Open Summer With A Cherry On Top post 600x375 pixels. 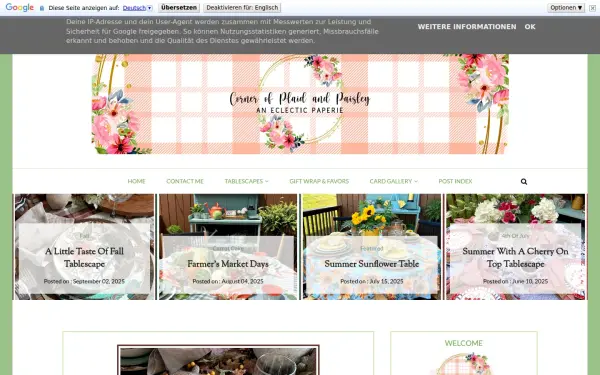(515, 258)
